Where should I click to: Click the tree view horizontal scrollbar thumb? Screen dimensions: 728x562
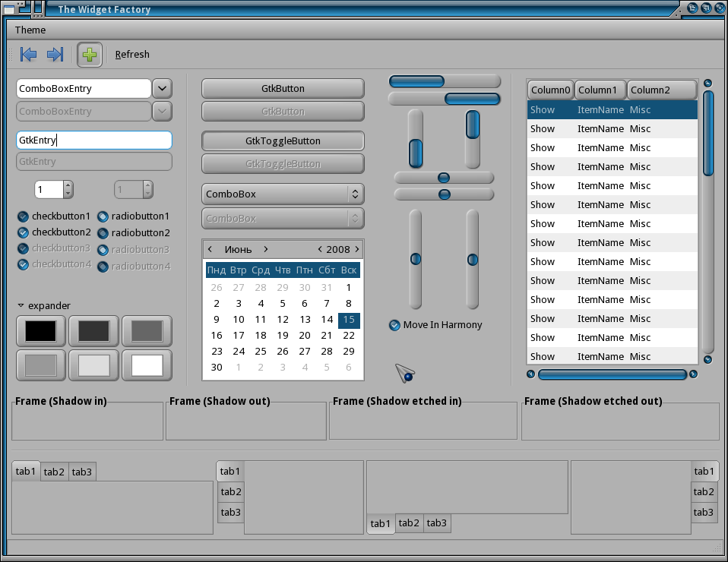click(612, 374)
